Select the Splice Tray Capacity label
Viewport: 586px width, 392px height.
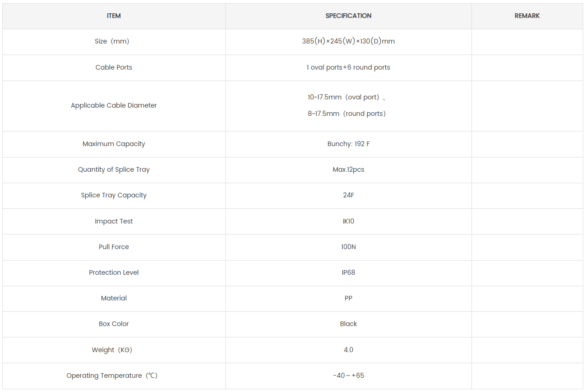pos(114,195)
